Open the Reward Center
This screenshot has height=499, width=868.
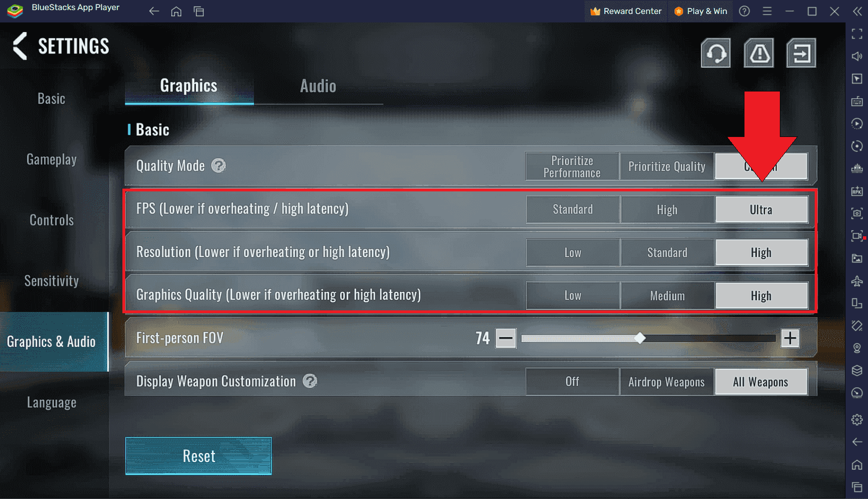pos(625,11)
